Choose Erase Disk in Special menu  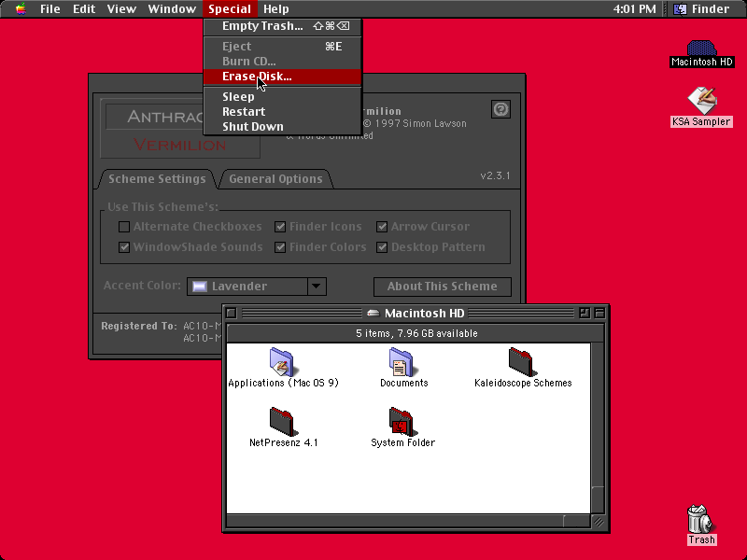[283, 77]
